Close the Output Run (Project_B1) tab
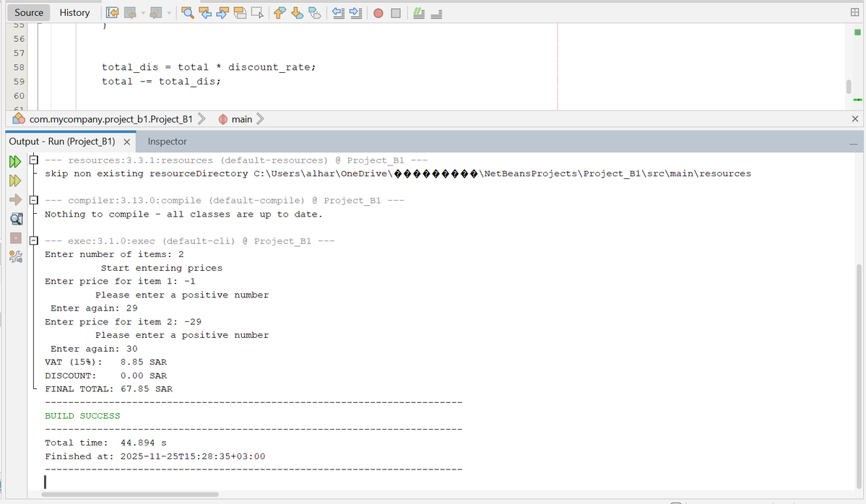This screenshot has width=866, height=504. [127, 142]
